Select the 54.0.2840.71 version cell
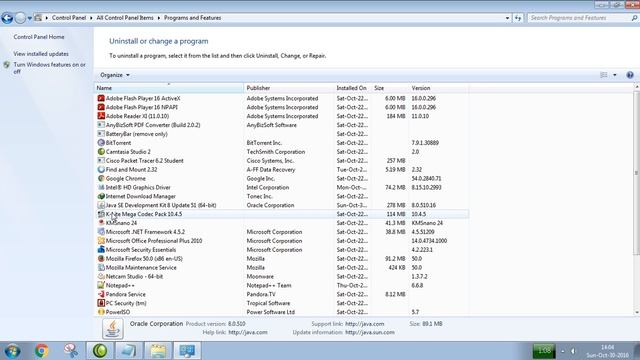Viewport: 640px width, 360px height. (x=426, y=179)
